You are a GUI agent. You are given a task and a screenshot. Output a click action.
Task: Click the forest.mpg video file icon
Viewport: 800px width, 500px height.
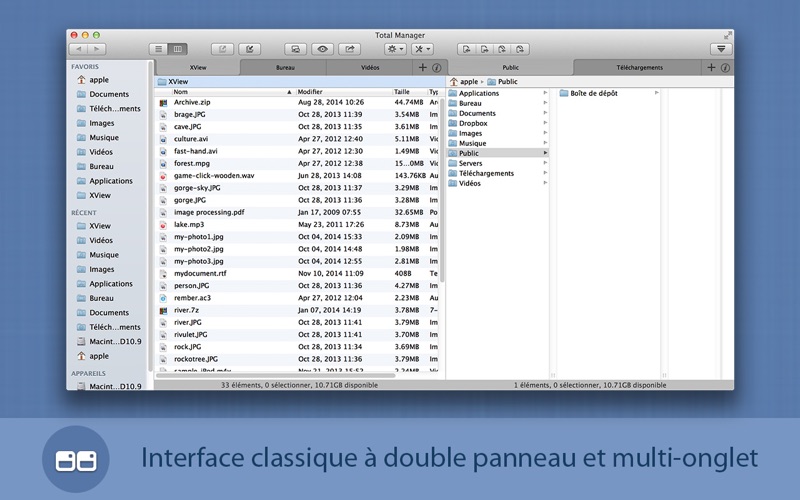tap(163, 164)
